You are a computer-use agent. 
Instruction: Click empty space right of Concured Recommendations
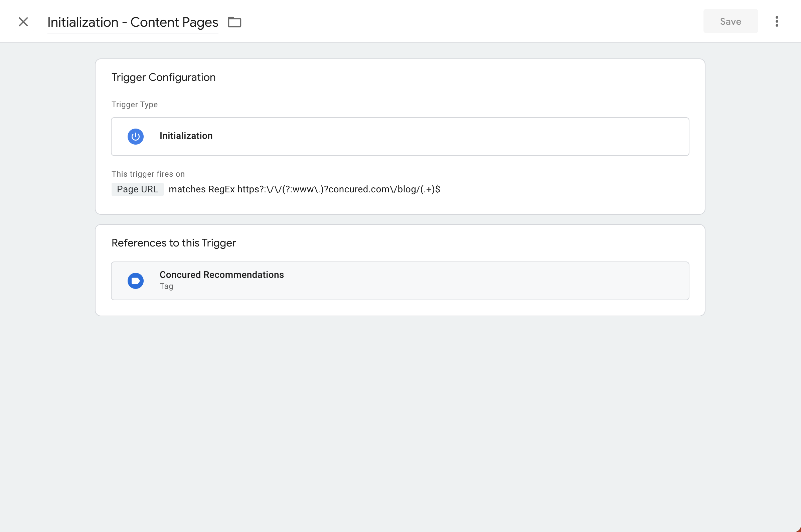point(475,281)
